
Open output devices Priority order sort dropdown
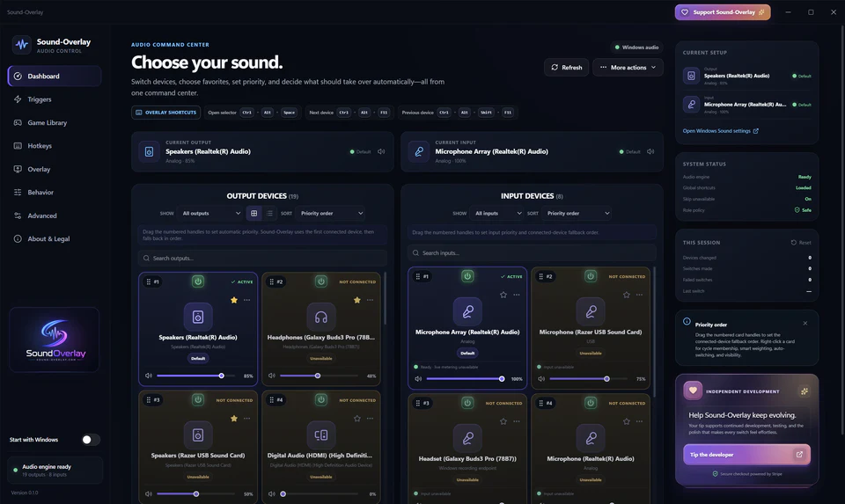[331, 213]
